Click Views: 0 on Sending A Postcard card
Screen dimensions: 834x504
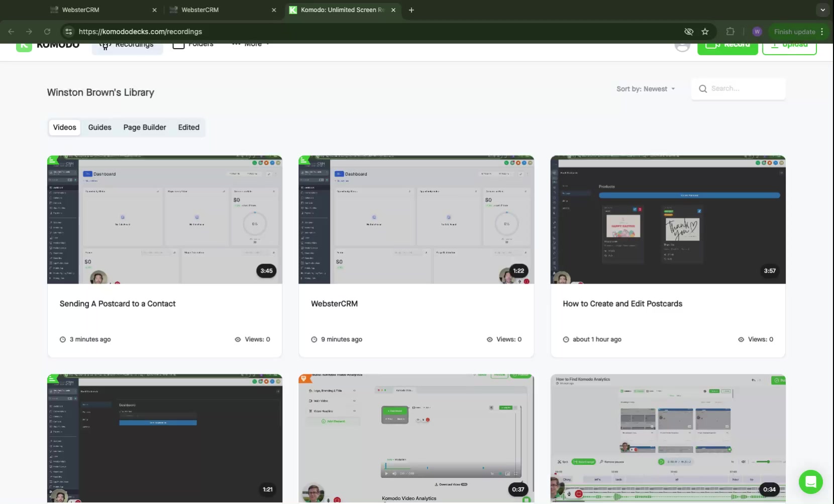point(257,339)
